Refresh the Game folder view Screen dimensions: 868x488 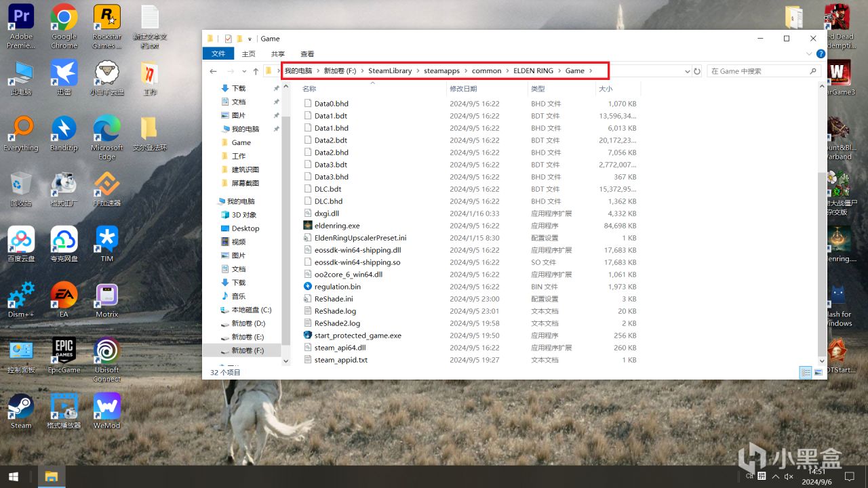point(697,71)
